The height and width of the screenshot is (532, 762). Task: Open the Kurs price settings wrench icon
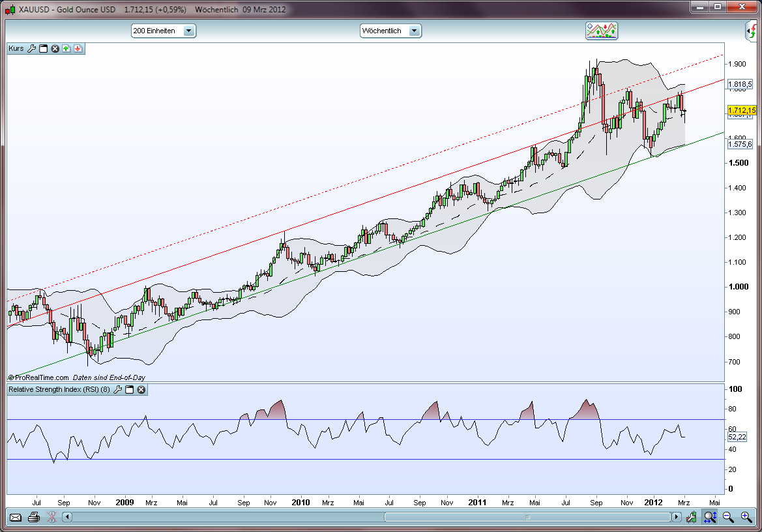32,48
